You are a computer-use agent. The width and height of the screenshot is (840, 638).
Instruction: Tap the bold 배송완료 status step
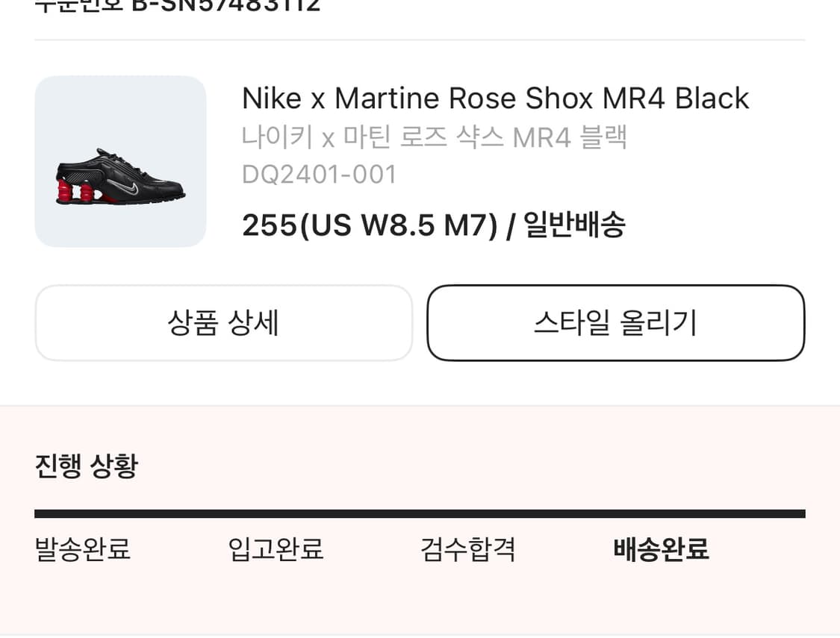click(x=661, y=549)
